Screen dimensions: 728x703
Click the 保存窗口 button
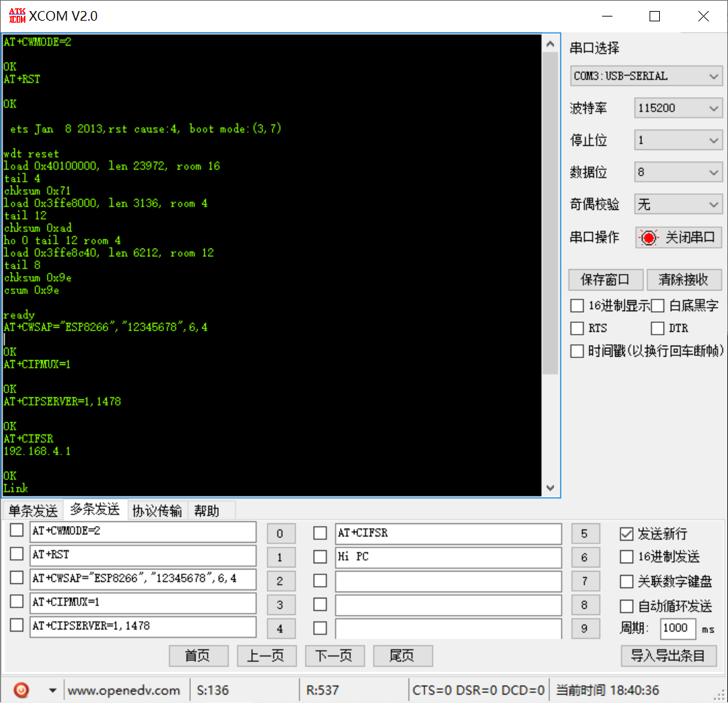pyautogui.click(x=606, y=280)
